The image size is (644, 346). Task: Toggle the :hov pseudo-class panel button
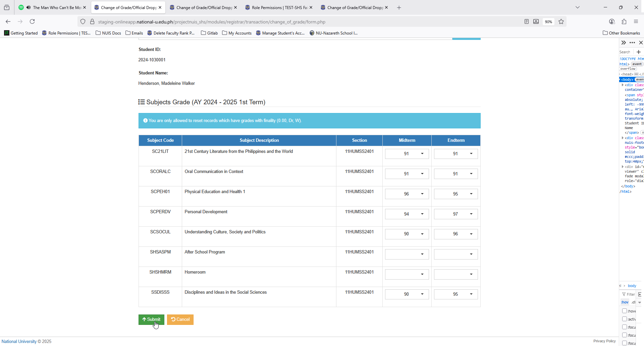625,302
